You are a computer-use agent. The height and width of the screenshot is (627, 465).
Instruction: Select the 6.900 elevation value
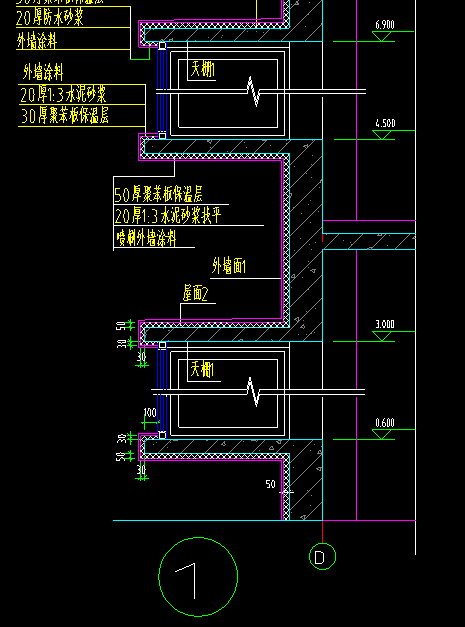coord(385,25)
